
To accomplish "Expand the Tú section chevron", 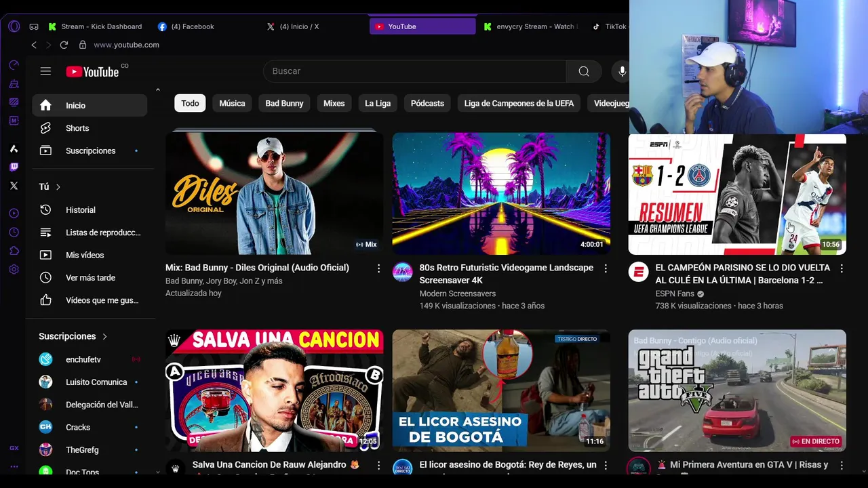I will (58, 187).
